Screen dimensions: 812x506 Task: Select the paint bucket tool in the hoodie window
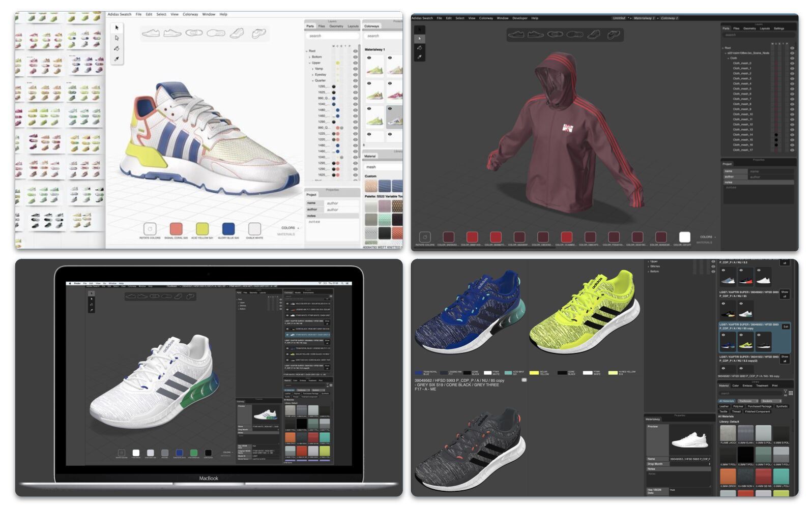(x=419, y=48)
